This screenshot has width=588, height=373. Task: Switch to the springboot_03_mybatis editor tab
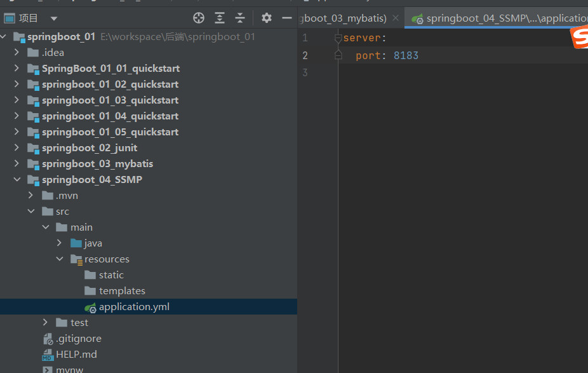tap(344, 18)
